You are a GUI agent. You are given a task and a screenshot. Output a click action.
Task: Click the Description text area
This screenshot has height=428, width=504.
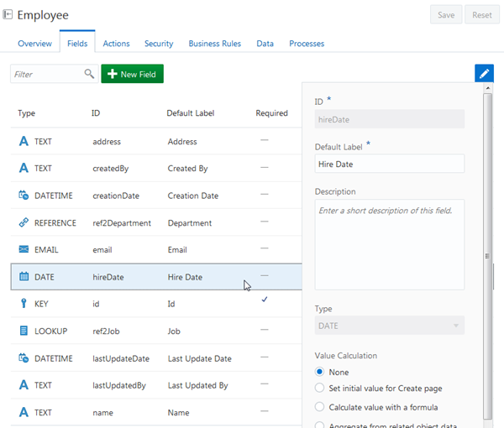[x=389, y=245]
